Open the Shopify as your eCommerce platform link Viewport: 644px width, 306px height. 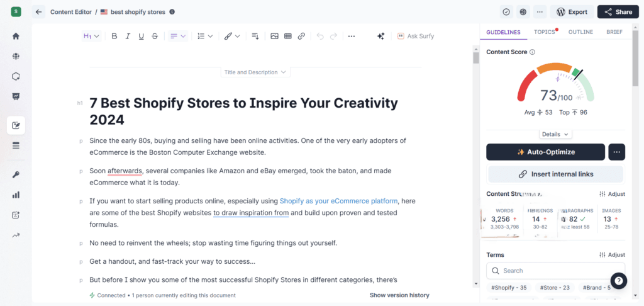pyautogui.click(x=338, y=201)
